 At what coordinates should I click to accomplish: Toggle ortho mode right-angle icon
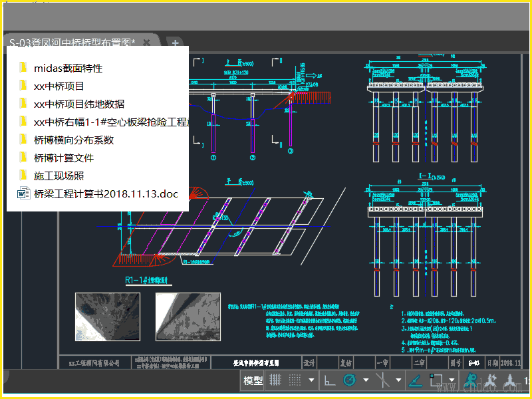tap(329, 380)
